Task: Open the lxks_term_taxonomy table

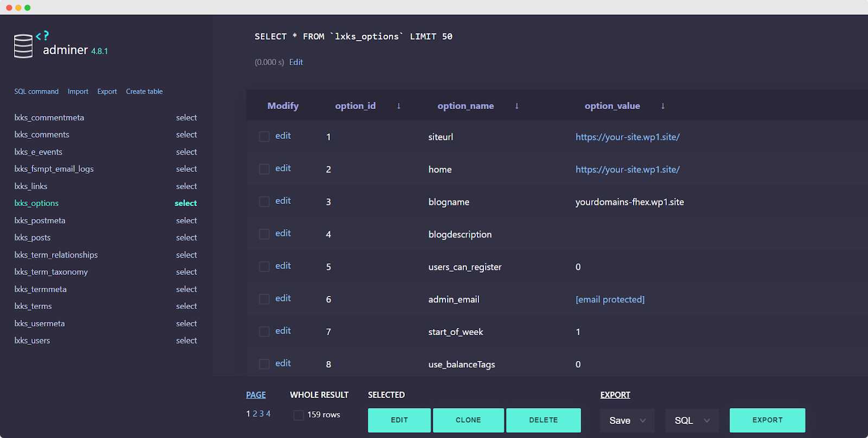Action: point(51,272)
